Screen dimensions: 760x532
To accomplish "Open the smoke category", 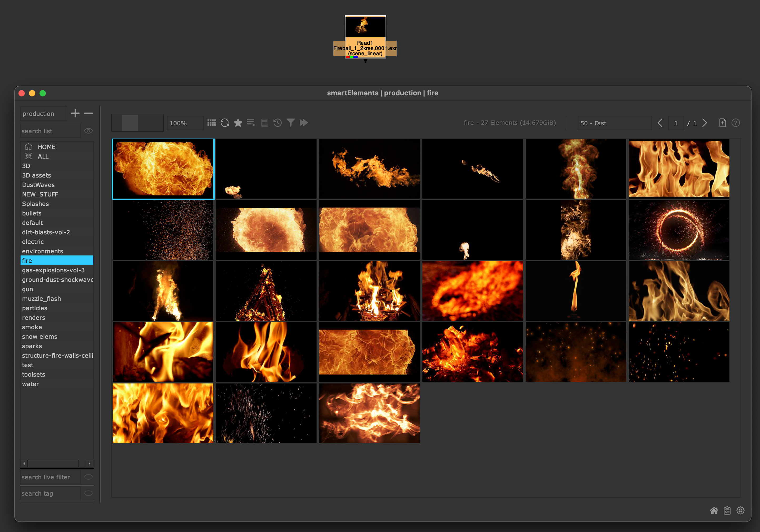I will (x=32, y=327).
